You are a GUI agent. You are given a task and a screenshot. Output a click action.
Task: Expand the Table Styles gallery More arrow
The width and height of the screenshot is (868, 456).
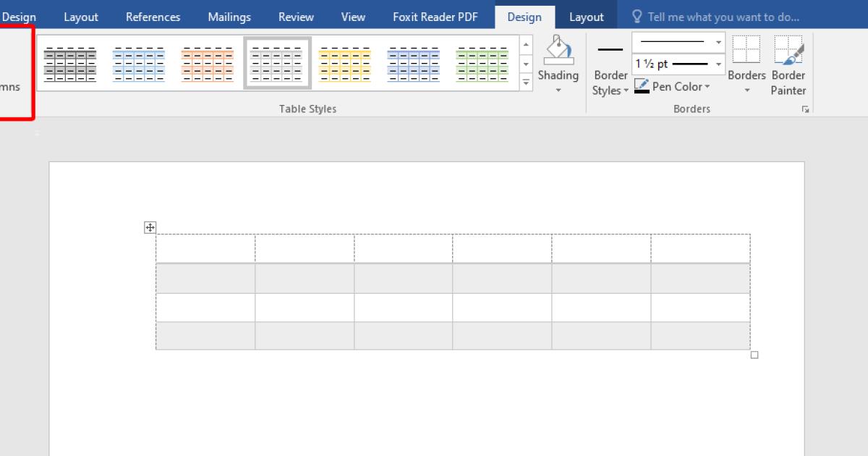pyautogui.click(x=527, y=83)
